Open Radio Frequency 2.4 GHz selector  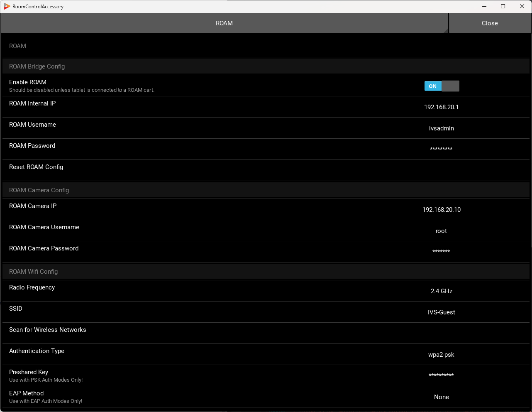[442, 291]
